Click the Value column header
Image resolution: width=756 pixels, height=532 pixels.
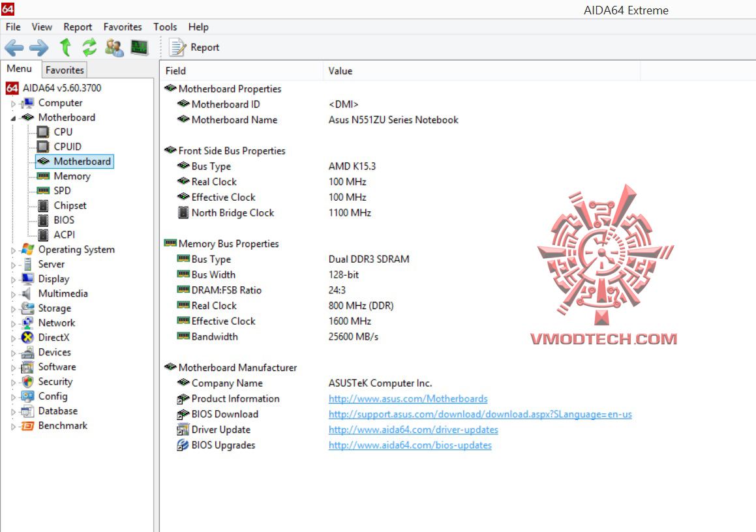481,71
